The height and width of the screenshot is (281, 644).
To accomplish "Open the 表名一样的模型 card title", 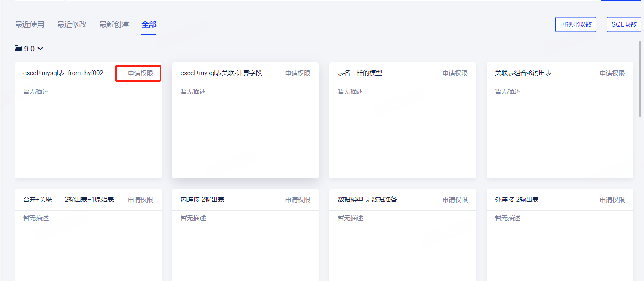I will coord(360,73).
